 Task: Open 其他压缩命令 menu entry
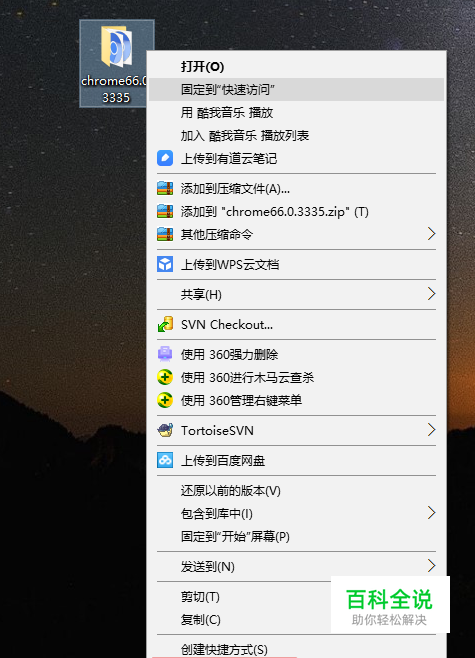click(x=296, y=234)
